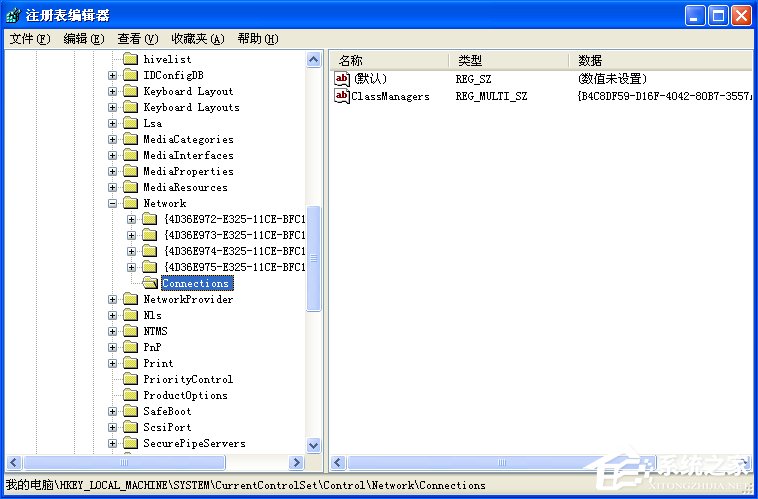Click the MediaCategories folder icon
The width and height of the screenshot is (758, 499).
tap(130, 139)
